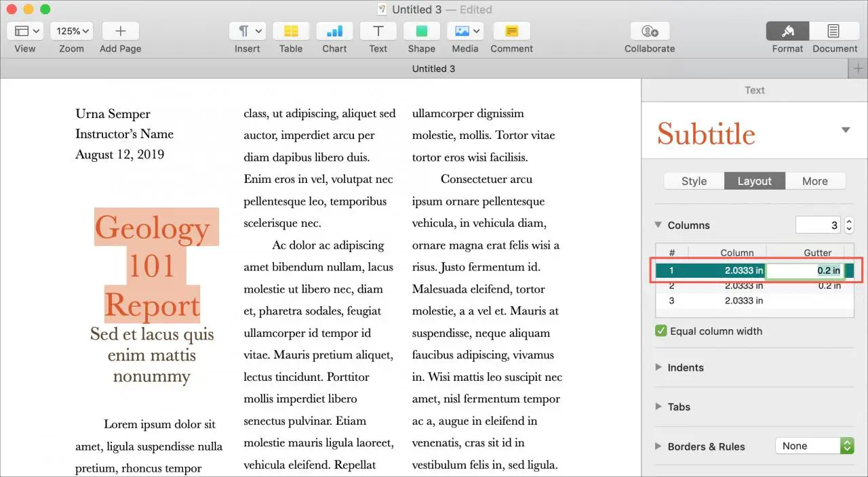Click the columns count field

818,225
